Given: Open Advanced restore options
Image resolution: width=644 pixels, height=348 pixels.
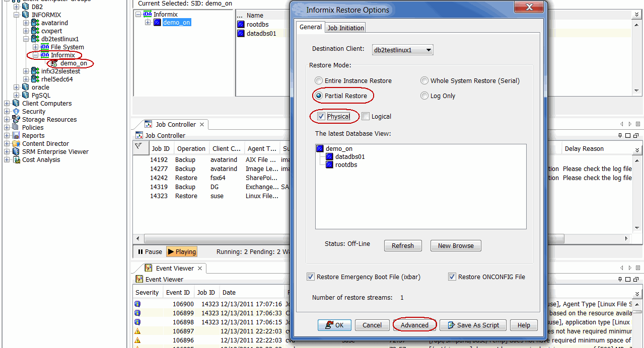Looking at the screenshot, I should [x=414, y=325].
